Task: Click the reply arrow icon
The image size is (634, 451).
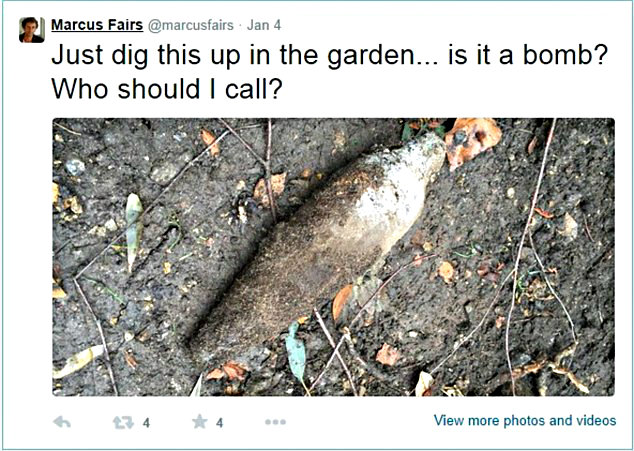Action: click(62, 422)
